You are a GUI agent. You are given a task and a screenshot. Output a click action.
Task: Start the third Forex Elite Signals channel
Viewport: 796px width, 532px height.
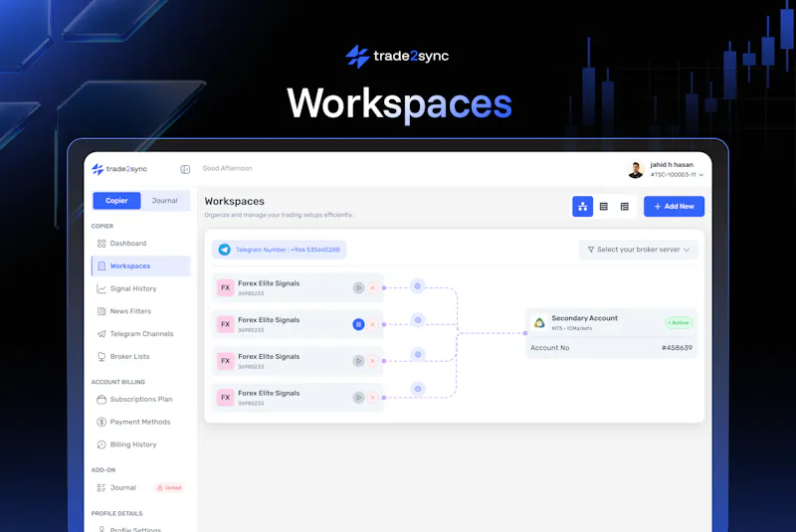358,361
